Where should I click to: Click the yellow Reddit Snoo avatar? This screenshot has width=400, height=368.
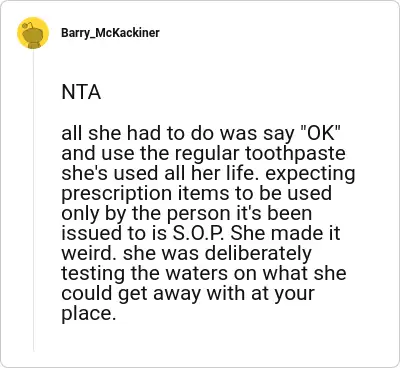pyautogui.click(x=33, y=33)
